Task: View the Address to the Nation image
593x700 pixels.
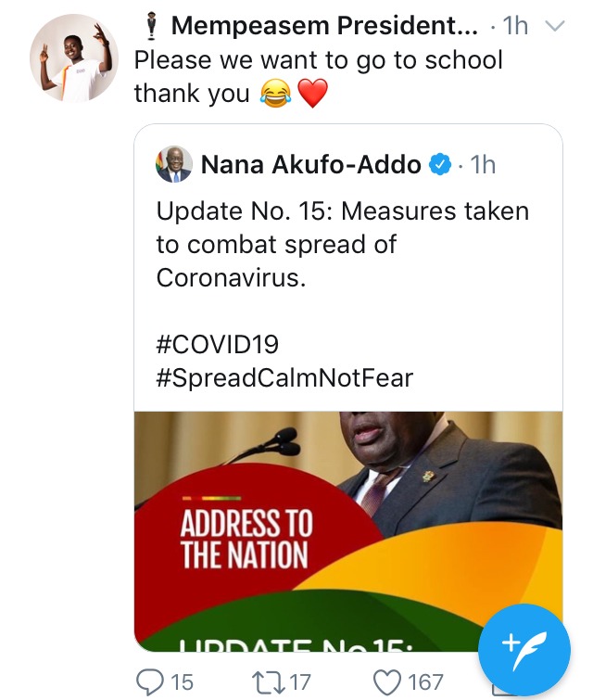Action: 348,530
